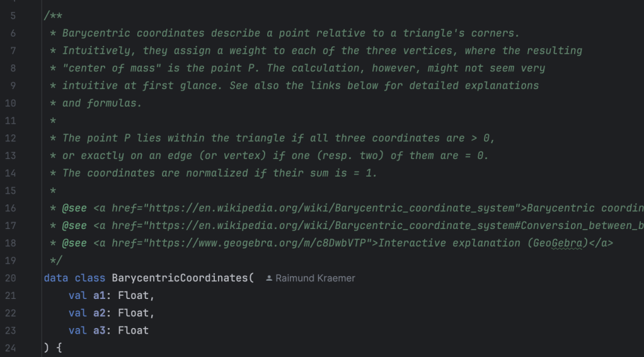This screenshot has width=644, height=357.
Task: Click the author icon beside Raimund Kraemer
Action: click(269, 278)
